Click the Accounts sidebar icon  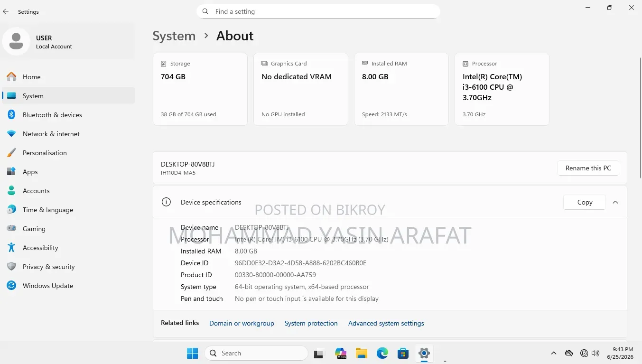pyautogui.click(x=11, y=191)
